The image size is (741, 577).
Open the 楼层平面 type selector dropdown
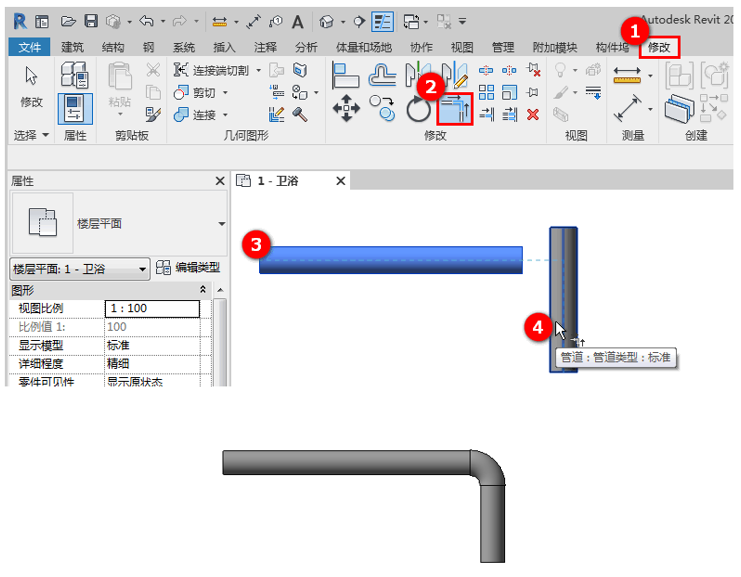pos(221,223)
